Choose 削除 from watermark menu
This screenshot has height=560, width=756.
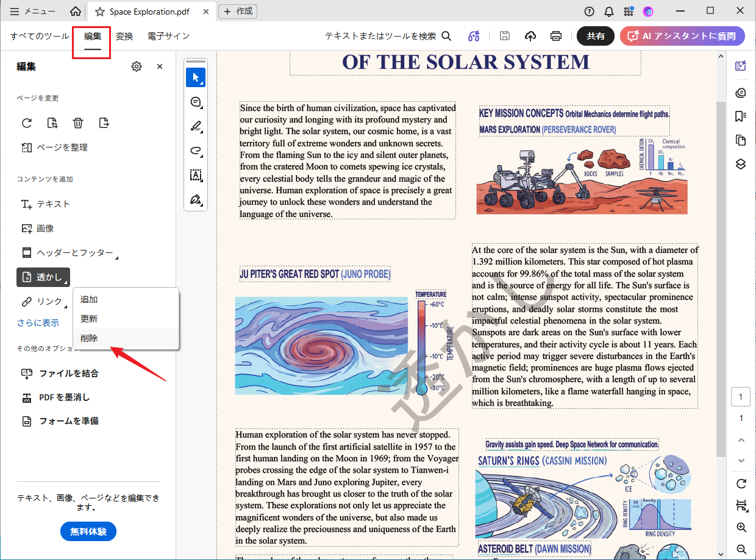(126, 338)
